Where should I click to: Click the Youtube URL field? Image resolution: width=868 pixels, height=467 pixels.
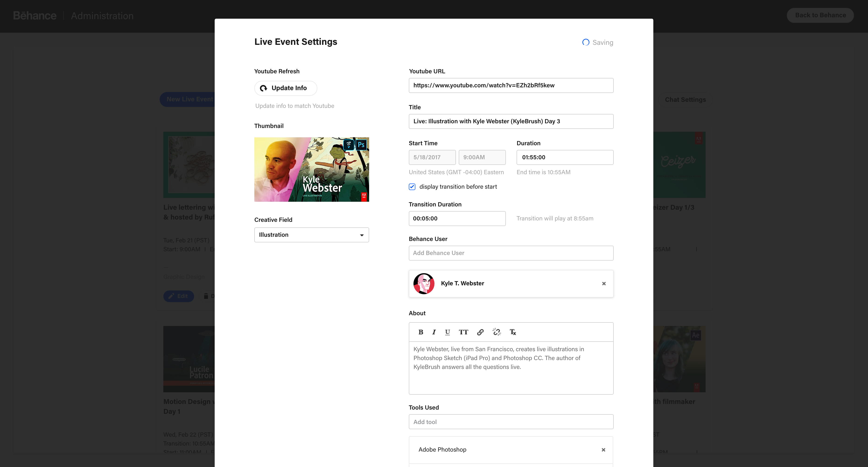tap(511, 85)
